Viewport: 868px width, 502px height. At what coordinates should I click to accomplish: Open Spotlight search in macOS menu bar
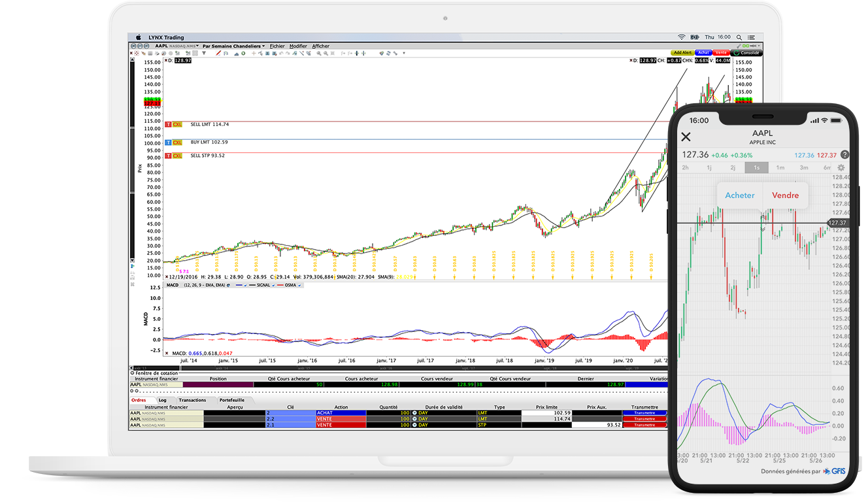[741, 37]
